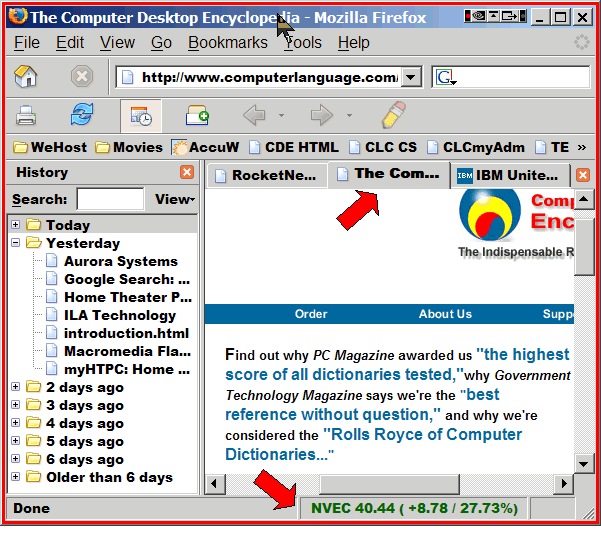Open the Help menu
Screen dimensions: 601x540
click(353, 43)
